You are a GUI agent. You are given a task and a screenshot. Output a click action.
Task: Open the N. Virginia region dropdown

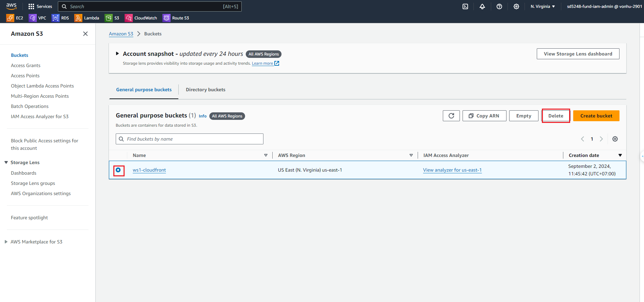[x=543, y=6]
